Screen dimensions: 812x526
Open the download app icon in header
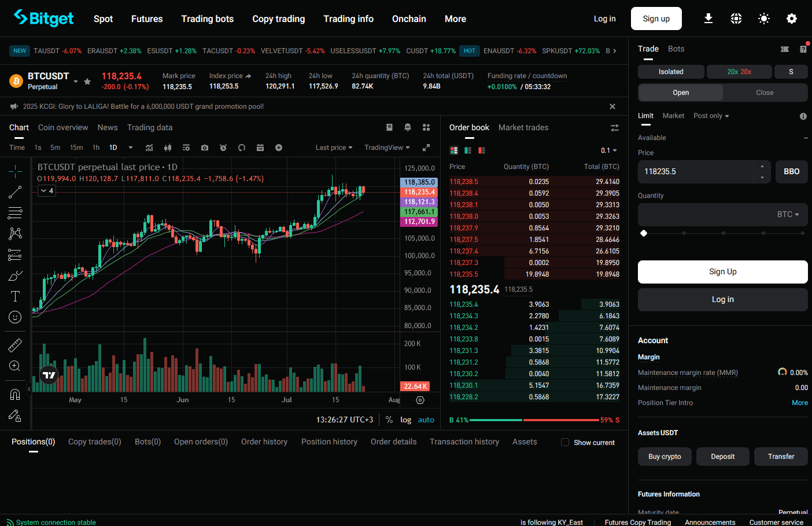click(x=708, y=19)
